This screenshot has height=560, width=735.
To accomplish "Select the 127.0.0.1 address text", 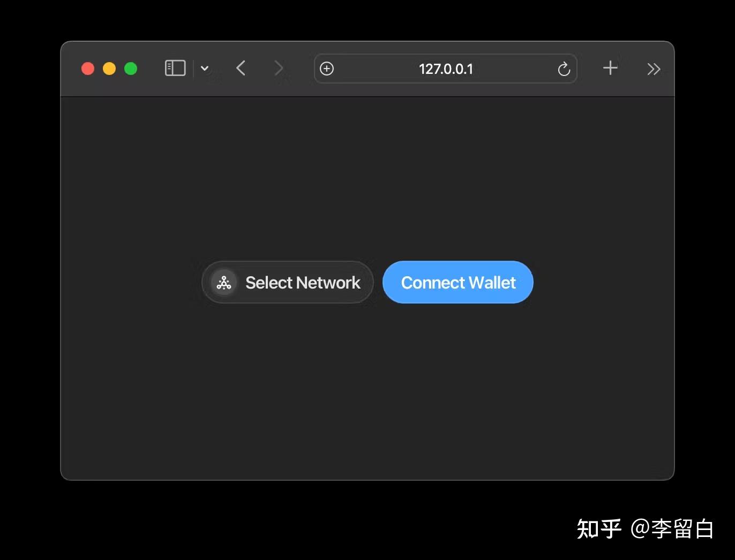I will pyautogui.click(x=446, y=69).
